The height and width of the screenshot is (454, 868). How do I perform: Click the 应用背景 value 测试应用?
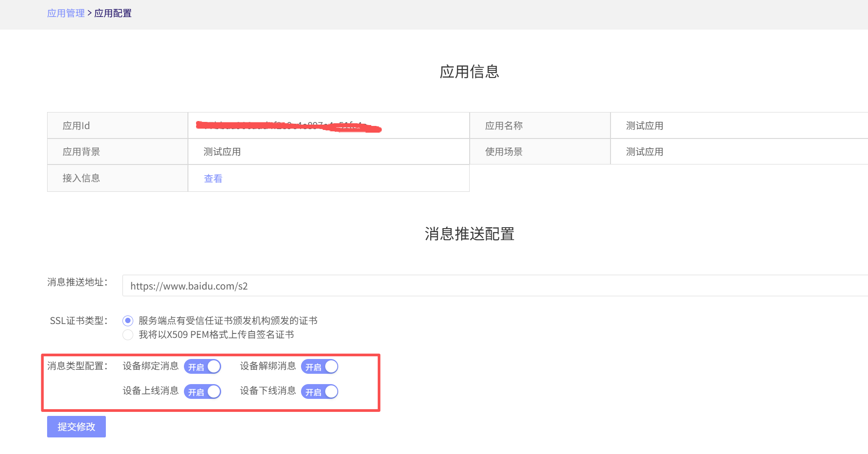point(222,152)
